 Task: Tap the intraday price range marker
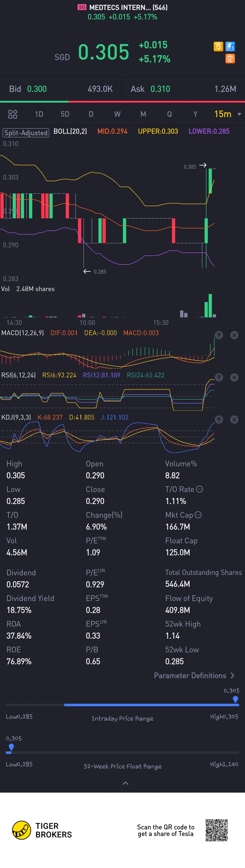pyautogui.click(x=235, y=699)
